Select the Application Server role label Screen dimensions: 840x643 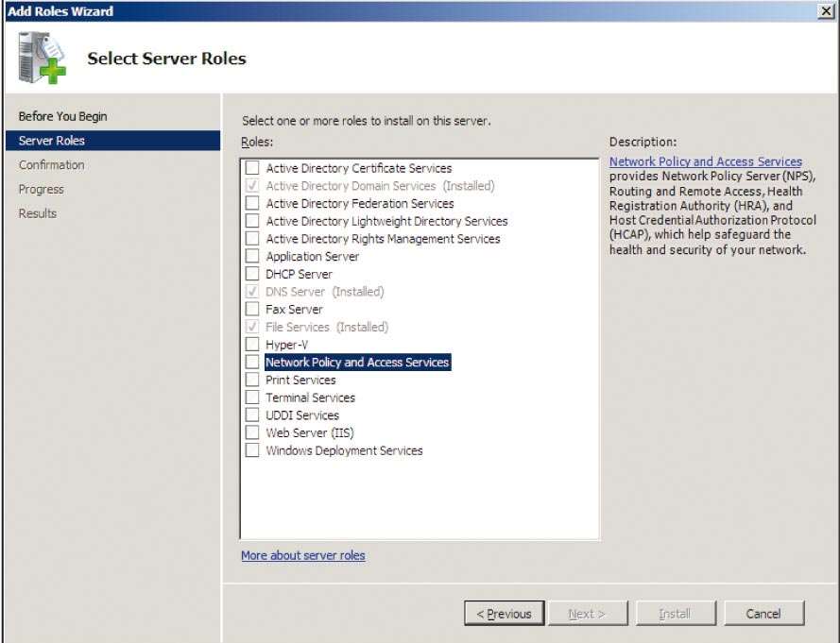pos(313,256)
